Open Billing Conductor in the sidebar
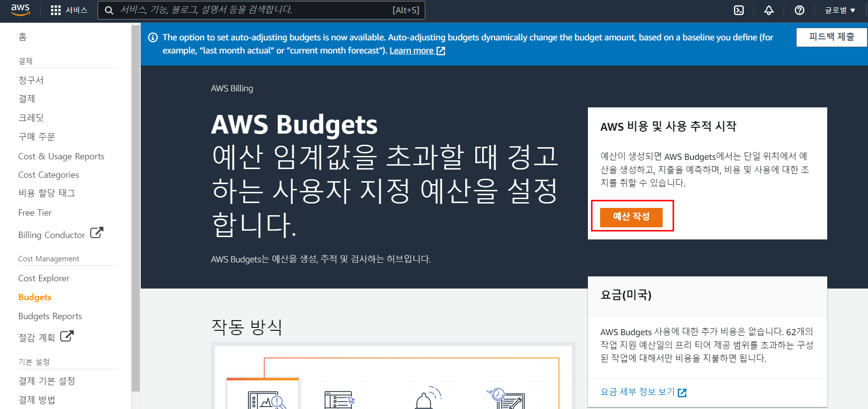The height and width of the screenshot is (409, 868). (51, 235)
